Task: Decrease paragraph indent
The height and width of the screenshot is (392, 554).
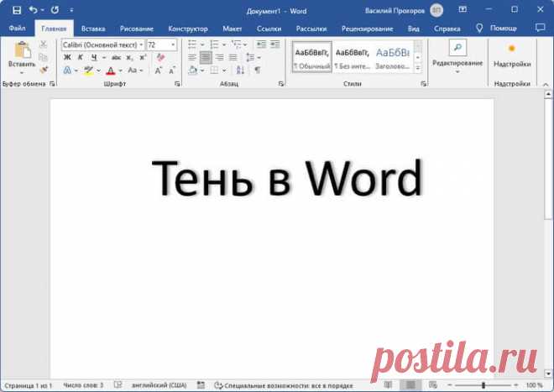Action: click(x=261, y=44)
